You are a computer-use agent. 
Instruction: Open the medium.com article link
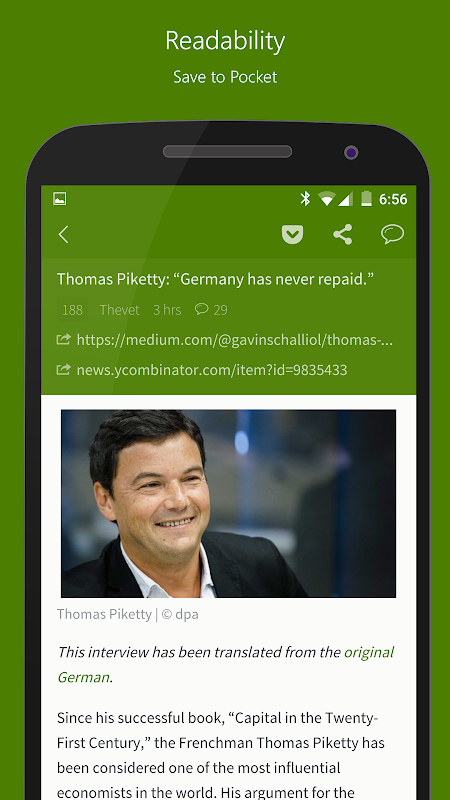pyautogui.click(x=225, y=340)
